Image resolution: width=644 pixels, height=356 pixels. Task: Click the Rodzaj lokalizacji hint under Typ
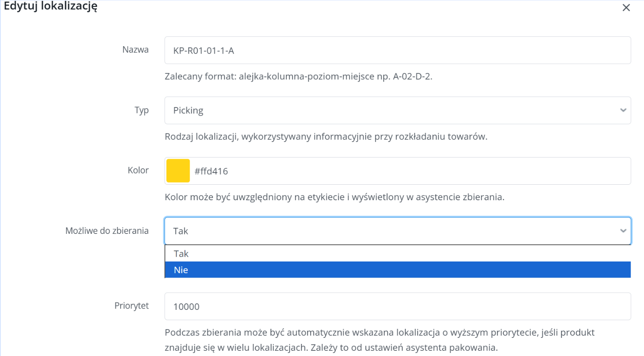pyautogui.click(x=326, y=137)
